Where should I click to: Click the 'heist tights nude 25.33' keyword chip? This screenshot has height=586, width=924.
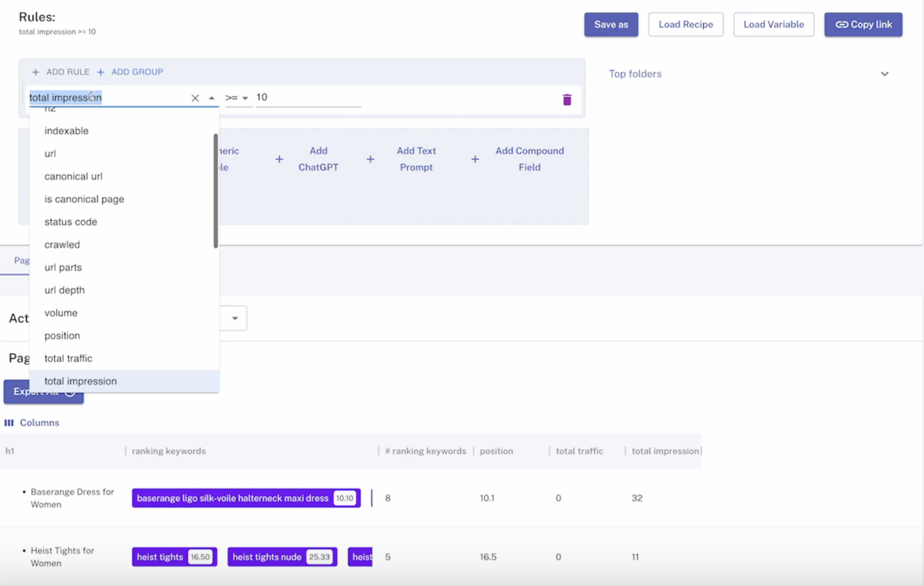click(x=282, y=557)
